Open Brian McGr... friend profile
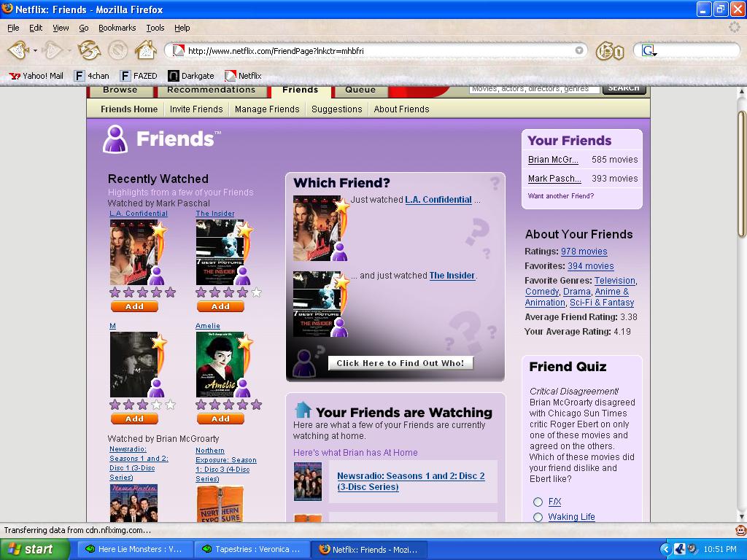The width and height of the screenshot is (747, 560). pos(553,160)
